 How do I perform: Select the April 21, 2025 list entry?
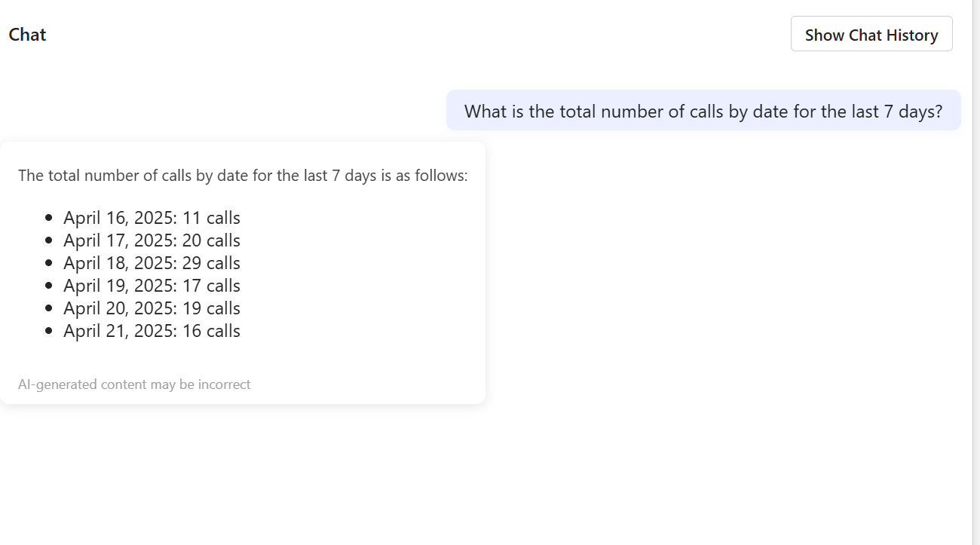click(x=152, y=331)
